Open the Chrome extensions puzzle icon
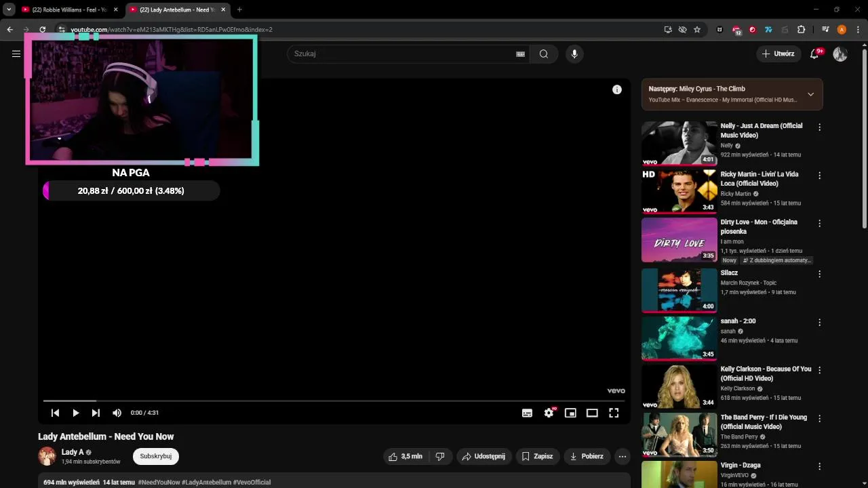This screenshot has height=488, width=868. tap(801, 29)
